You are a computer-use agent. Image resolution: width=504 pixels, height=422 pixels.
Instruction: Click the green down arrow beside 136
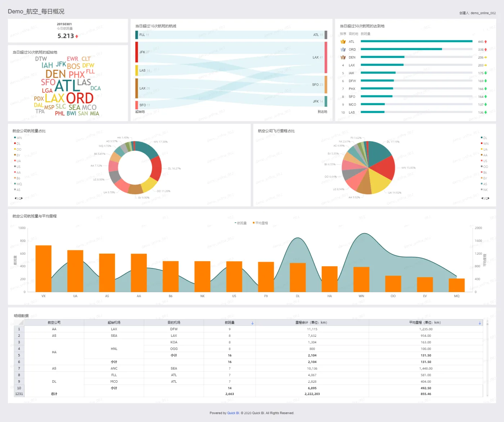(x=486, y=113)
